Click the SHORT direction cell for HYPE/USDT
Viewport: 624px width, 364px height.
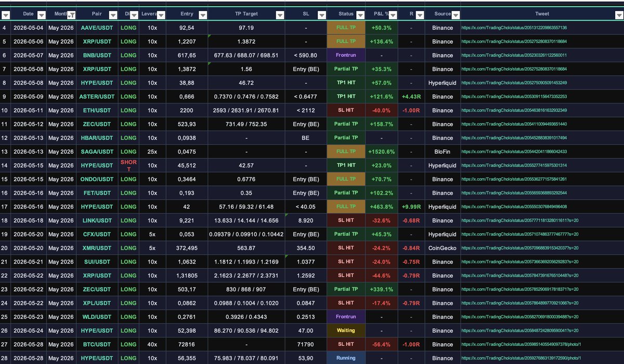128,165
